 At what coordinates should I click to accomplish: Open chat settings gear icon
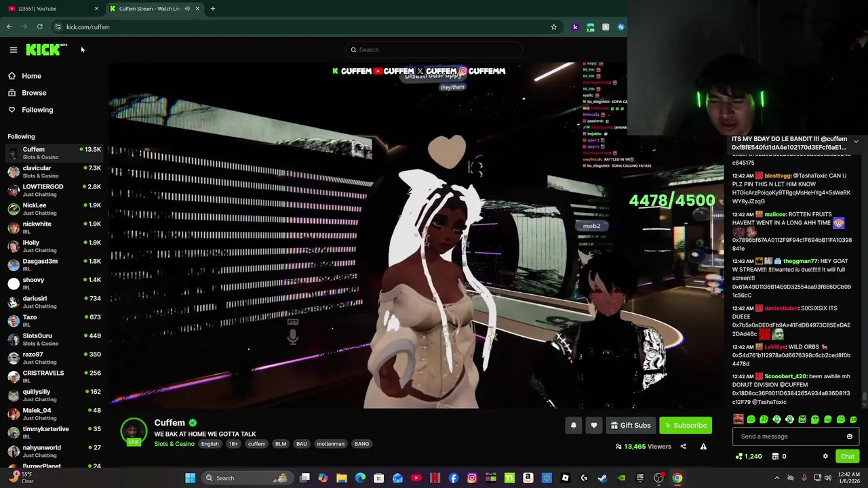(825, 456)
